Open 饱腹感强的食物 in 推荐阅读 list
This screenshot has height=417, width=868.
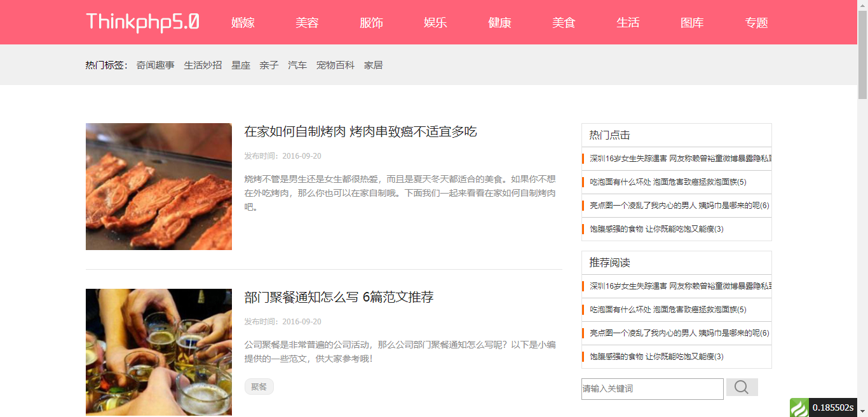(656, 357)
